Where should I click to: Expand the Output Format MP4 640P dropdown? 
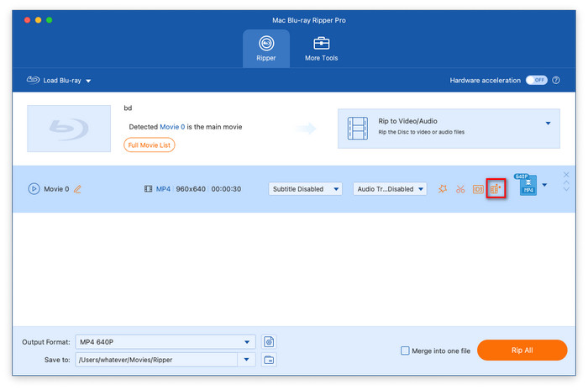[165, 342]
